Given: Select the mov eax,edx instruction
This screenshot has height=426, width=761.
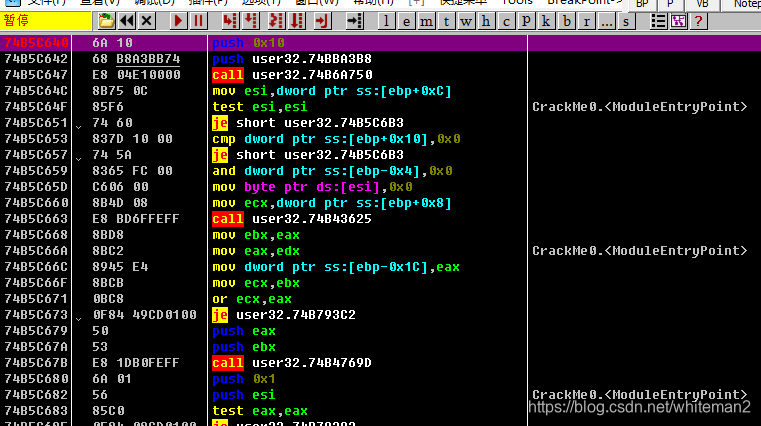Looking at the screenshot, I should [256, 251].
